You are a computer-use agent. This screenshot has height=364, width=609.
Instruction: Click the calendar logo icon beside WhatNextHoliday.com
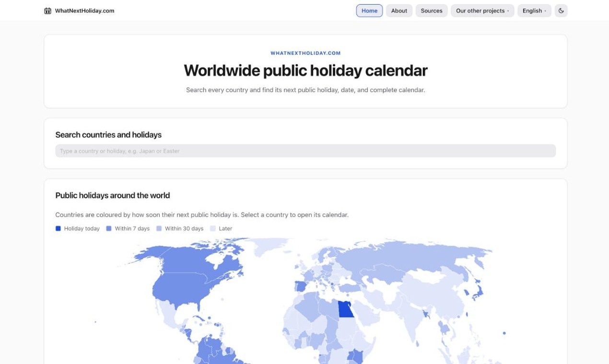pyautogui.click(x=47, y=11)
